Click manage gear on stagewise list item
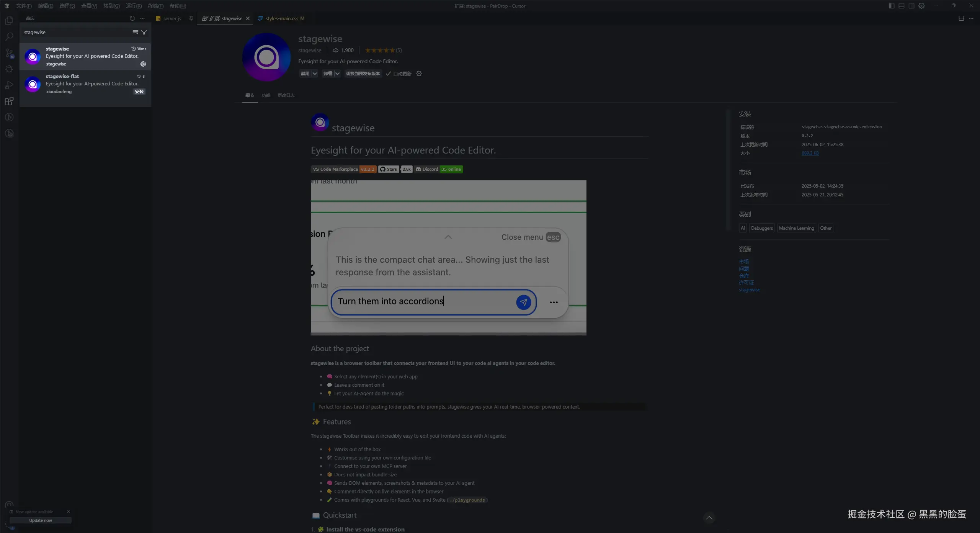The height and width of the screenshot is (533, 980). coord(143,64)
